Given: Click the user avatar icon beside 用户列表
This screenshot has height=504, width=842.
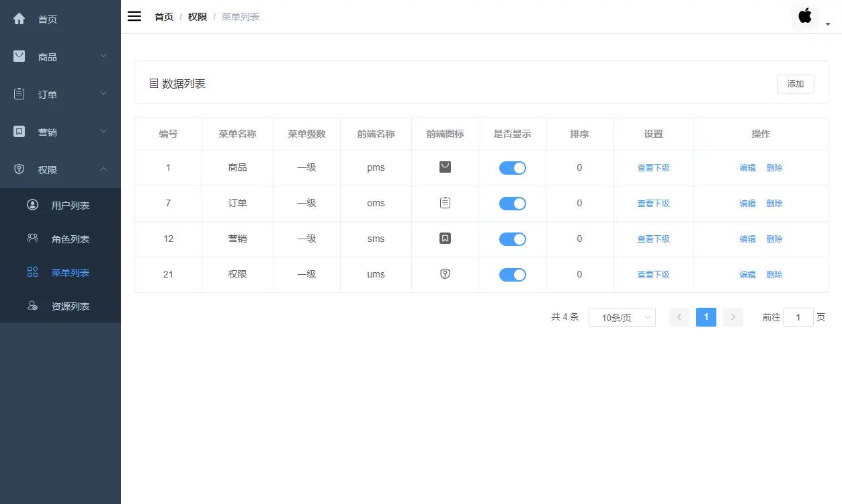Looking at the screenshot, I should click(x=32, y=205).
